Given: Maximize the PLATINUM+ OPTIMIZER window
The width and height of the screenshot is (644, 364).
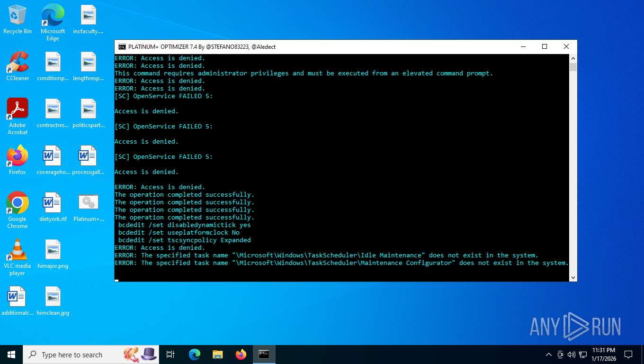Looking at the screenshot, I should coord(545,46).
